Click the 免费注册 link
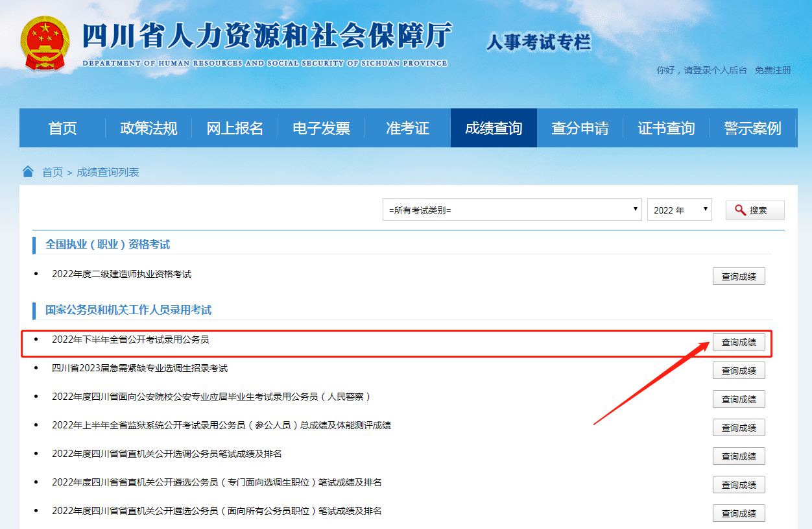Screen dimensions: 812x529 click(772, 70)
